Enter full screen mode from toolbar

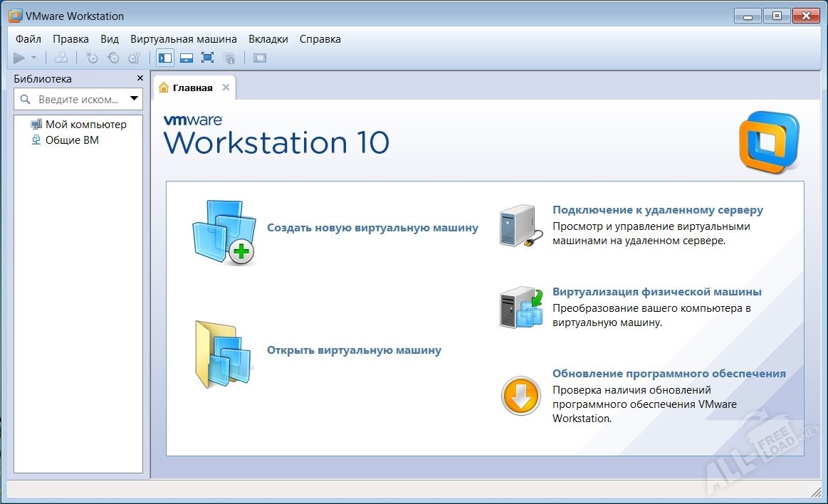point(207,58)
